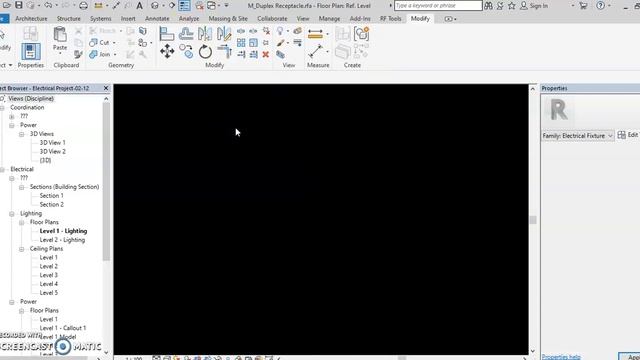Screen dimensions: 640x360
Task: Click the star favorites icon in title bar
Action: click(x=511, y=6)
